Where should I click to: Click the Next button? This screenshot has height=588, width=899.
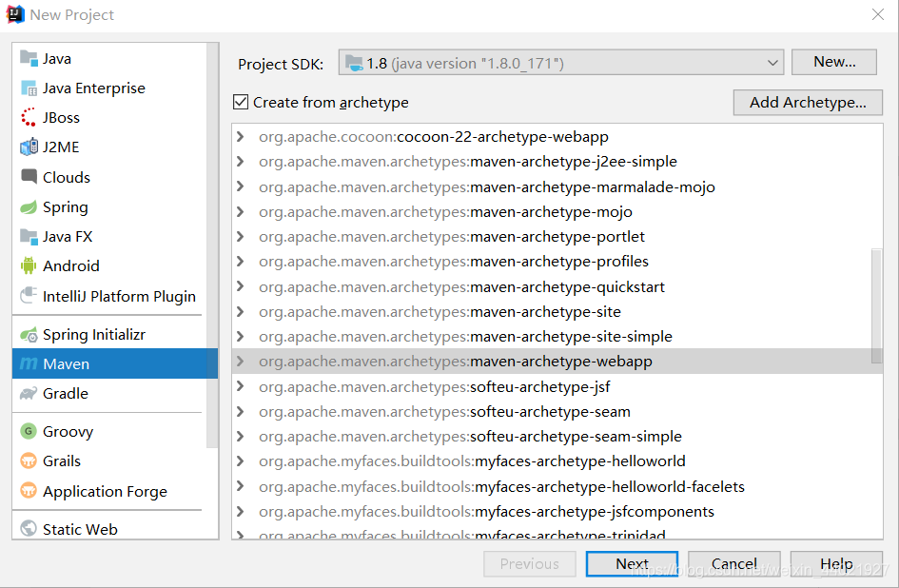click(x=632, y=564)
